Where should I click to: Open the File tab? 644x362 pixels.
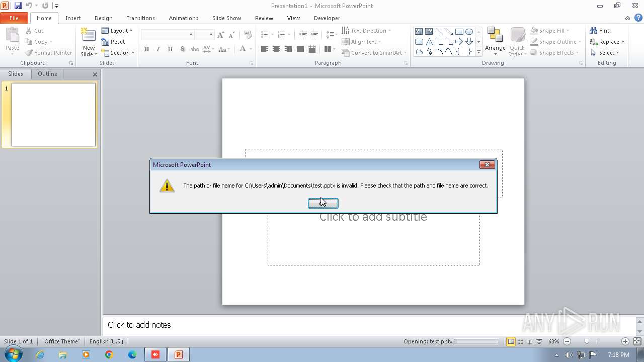(14, 18)
